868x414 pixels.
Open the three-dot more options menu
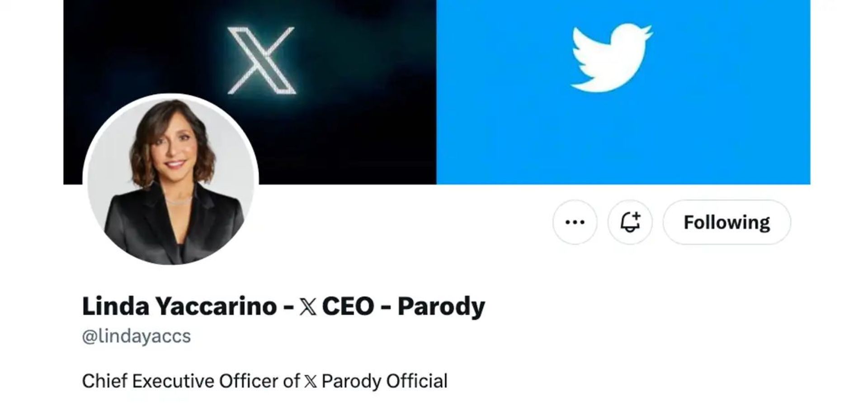(x=575, y=222)
